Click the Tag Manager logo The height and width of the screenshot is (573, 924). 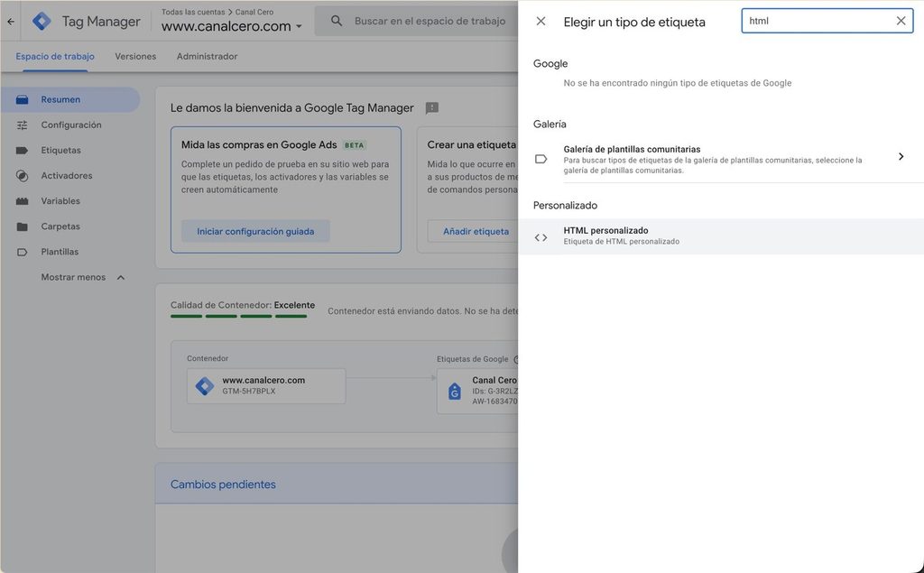42,22
